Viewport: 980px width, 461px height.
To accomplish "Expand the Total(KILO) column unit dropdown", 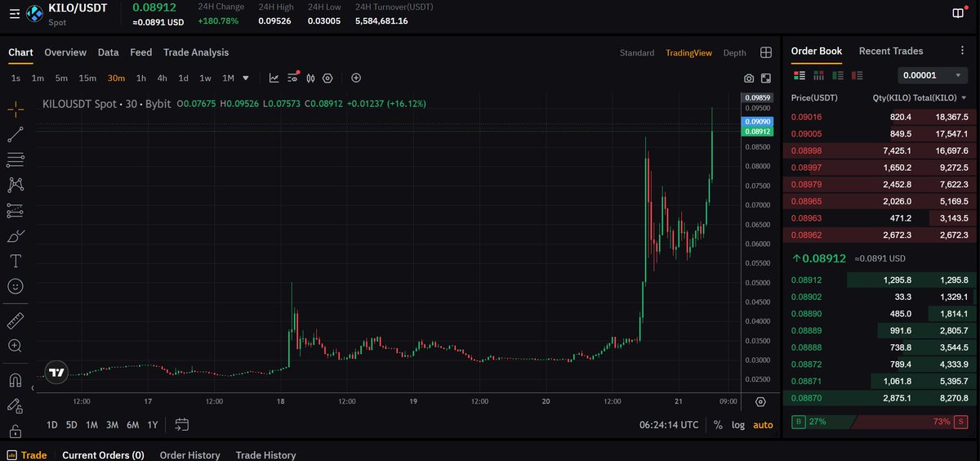I will click(x=964, y=98).
